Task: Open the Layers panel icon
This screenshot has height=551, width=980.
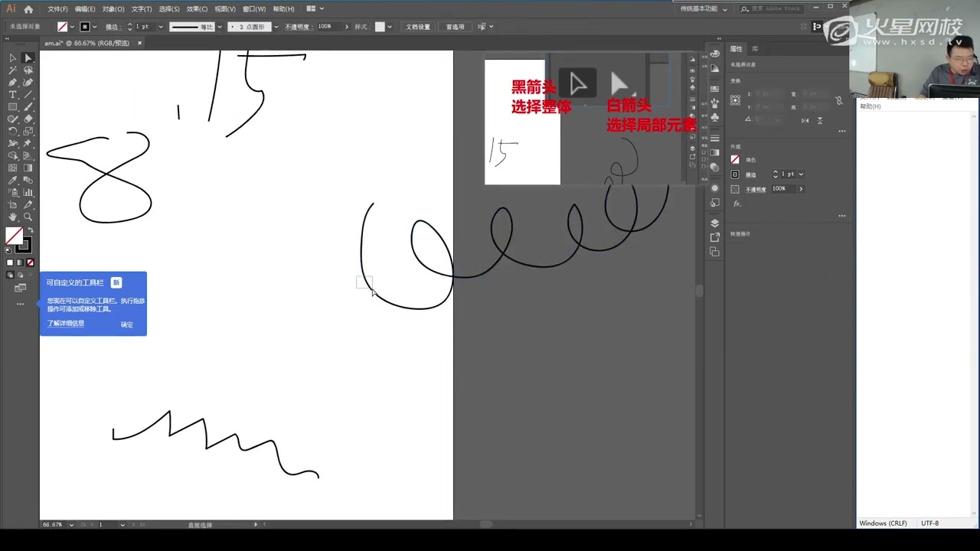Action: click(714, 223)
